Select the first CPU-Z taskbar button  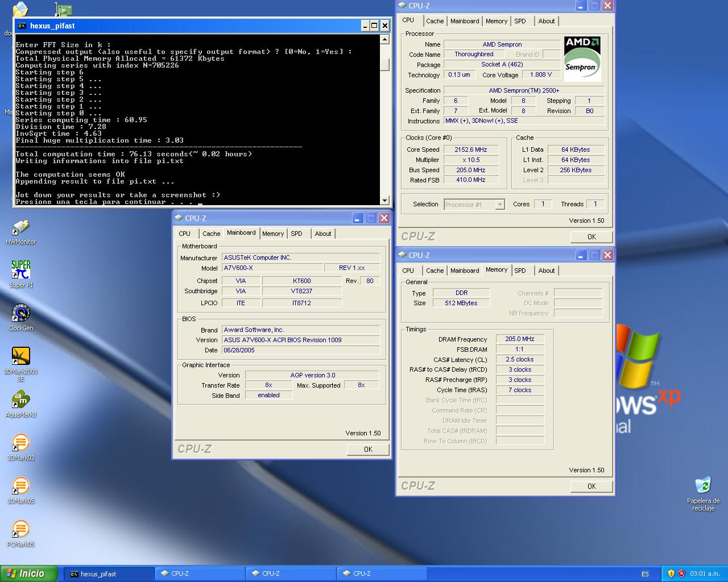click(x=200, y=574)
